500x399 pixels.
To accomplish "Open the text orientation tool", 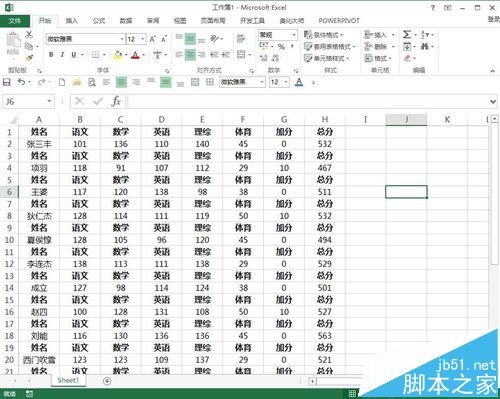I will pos(214,39).
